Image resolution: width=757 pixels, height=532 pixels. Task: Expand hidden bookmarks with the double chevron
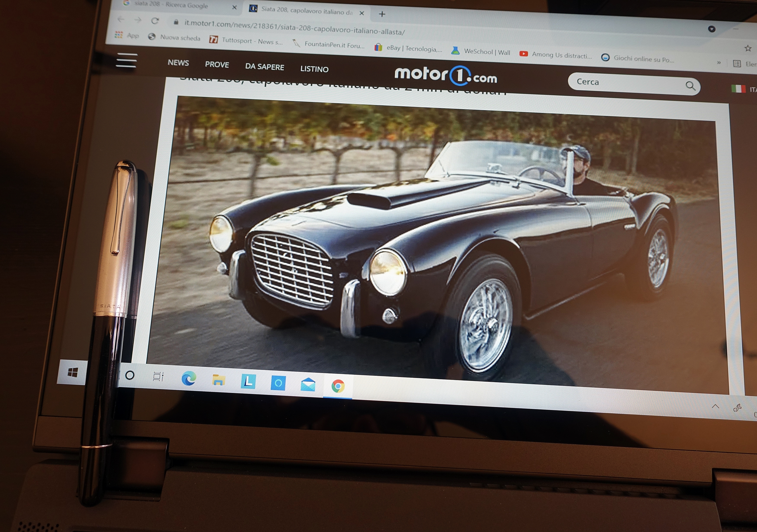[719, 62]
